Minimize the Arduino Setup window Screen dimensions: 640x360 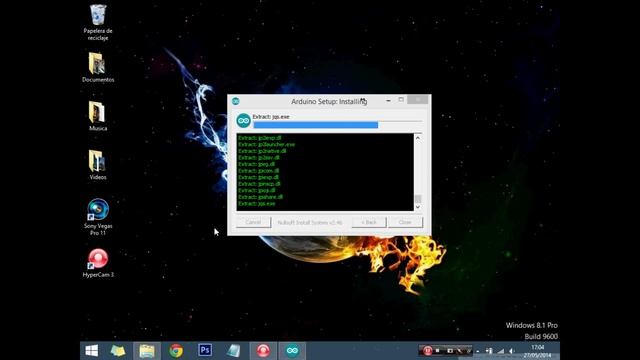tap(388, 100)
